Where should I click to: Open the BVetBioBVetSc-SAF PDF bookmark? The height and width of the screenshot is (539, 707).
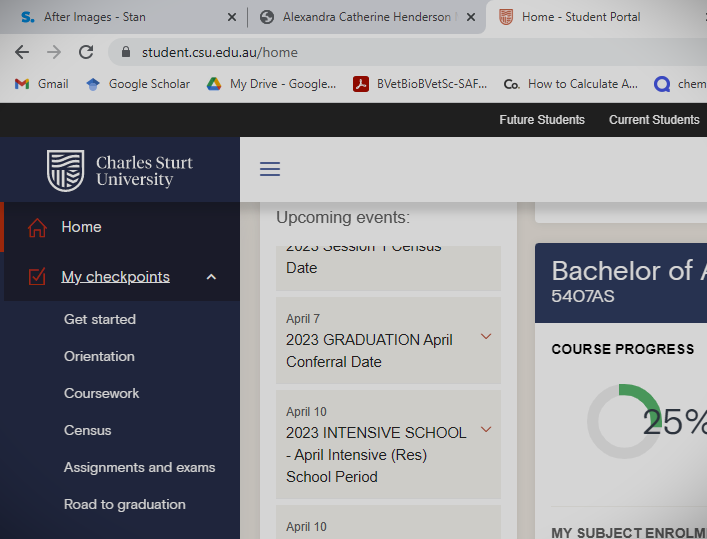click(x=420, y=84)
